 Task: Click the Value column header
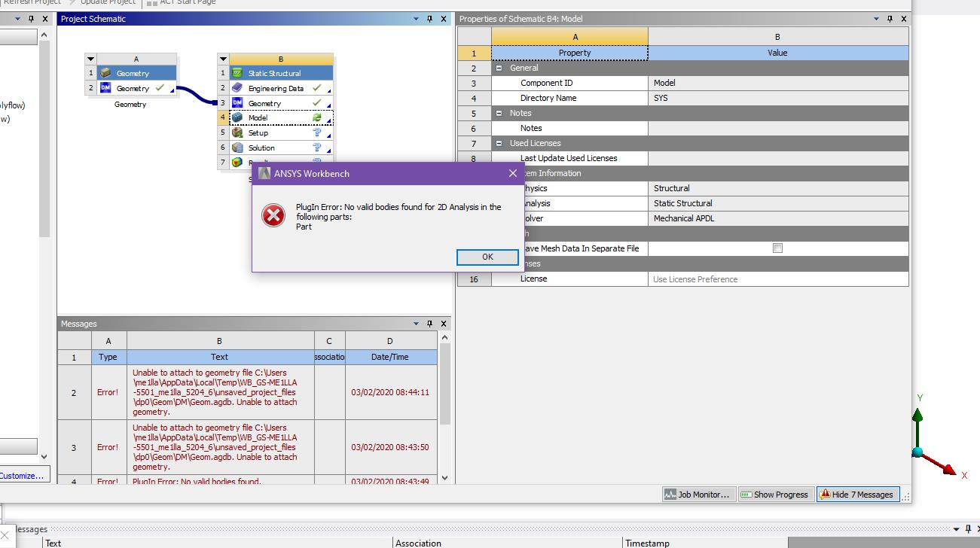click(x=778, y=53)
